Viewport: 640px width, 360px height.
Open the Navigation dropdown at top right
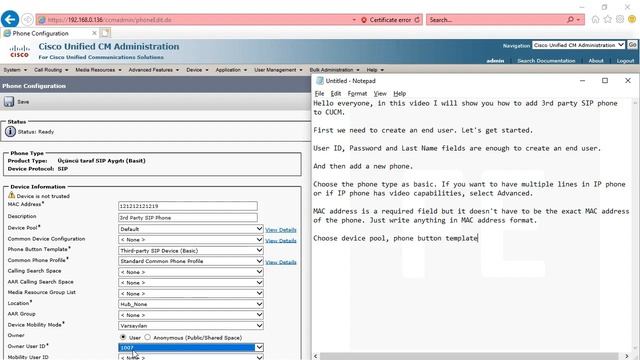point(578,45)
